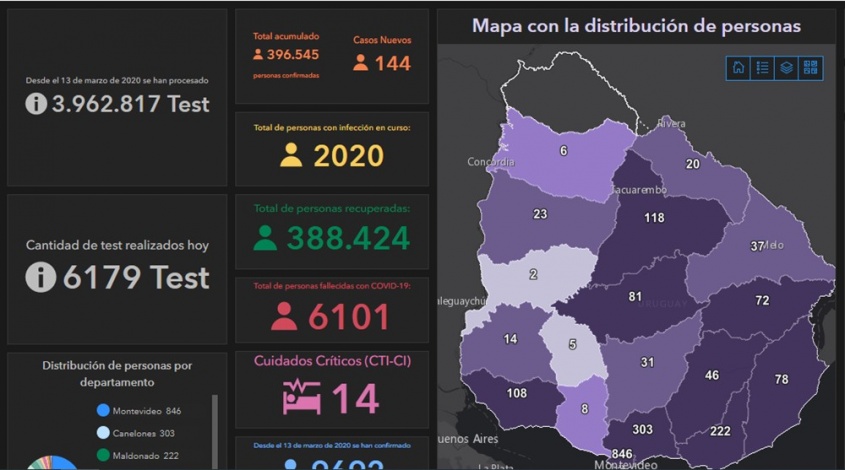This screenshot has width=845, height=470.
Task: Open the map legend list icon
Action: coord(763,68)
